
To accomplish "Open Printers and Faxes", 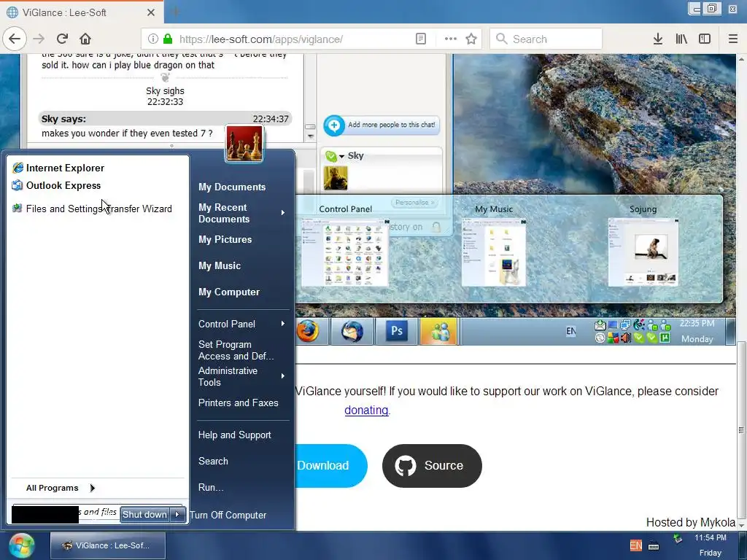I will 239,402.
